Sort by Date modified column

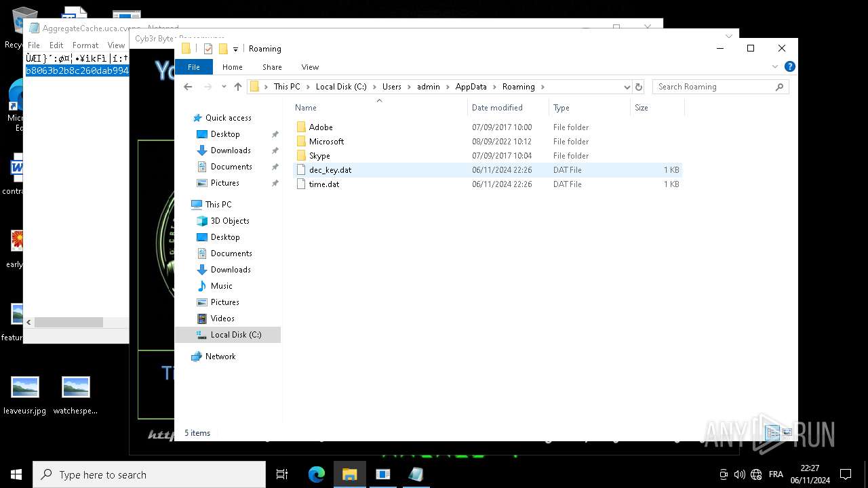509,108
